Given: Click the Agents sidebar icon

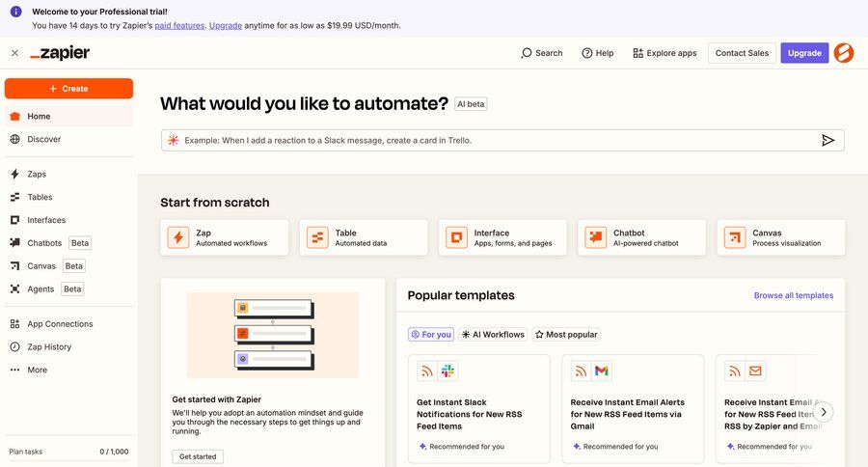Looking at the screenshot, I should [x=14, y=288].
